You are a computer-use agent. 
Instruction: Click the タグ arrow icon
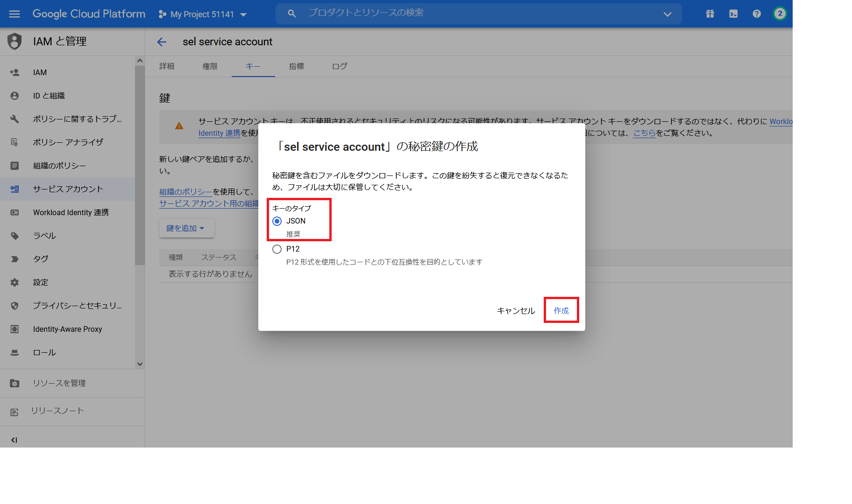(x=14, y=259)
